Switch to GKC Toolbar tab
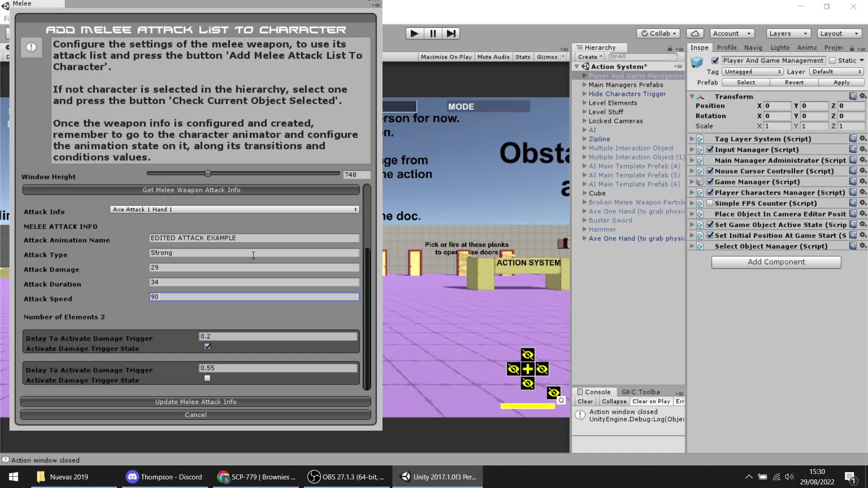The image size is (868, 488). pyautogui.click(x=640, y=392)
